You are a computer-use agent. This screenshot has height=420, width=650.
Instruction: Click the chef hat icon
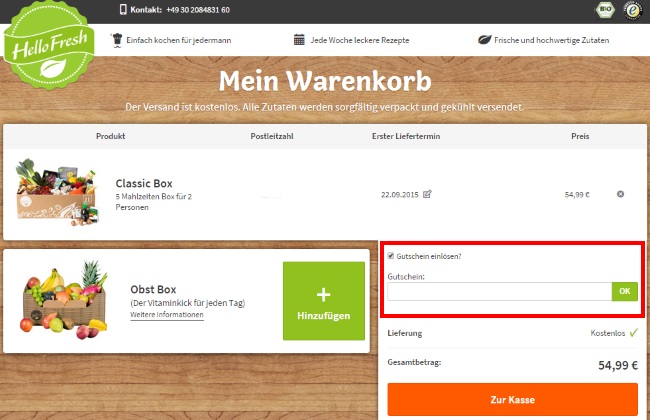(117, 40)
